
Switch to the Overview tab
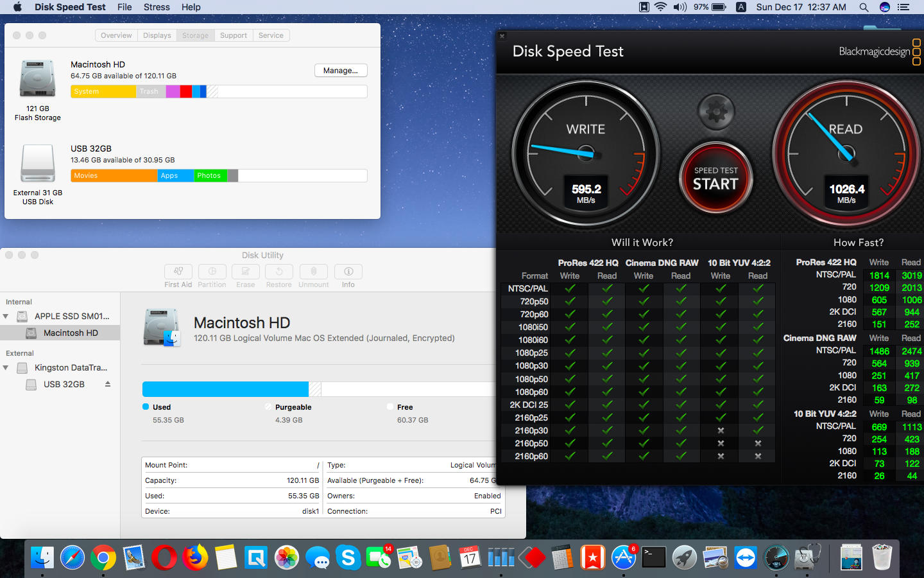(116, 35)
